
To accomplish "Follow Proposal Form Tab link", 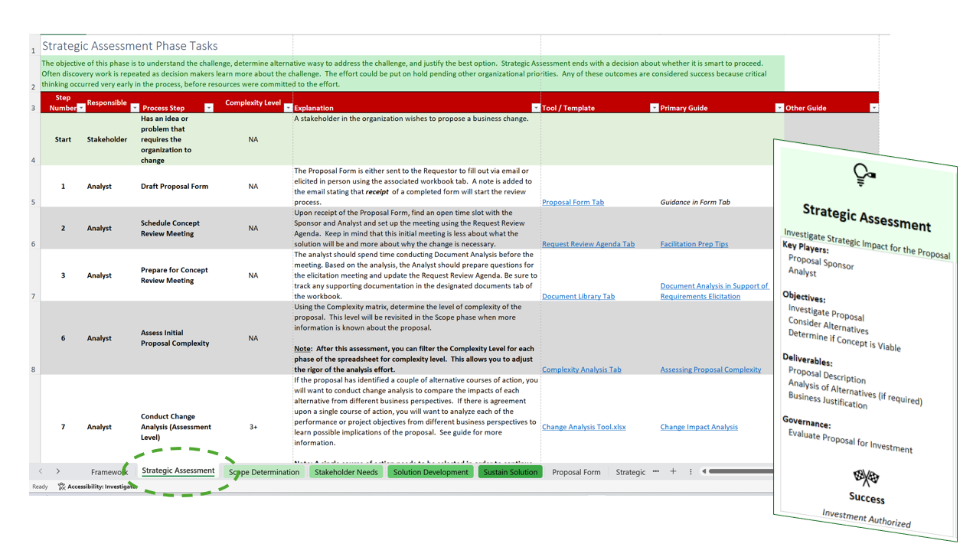I will pos(573,202).
